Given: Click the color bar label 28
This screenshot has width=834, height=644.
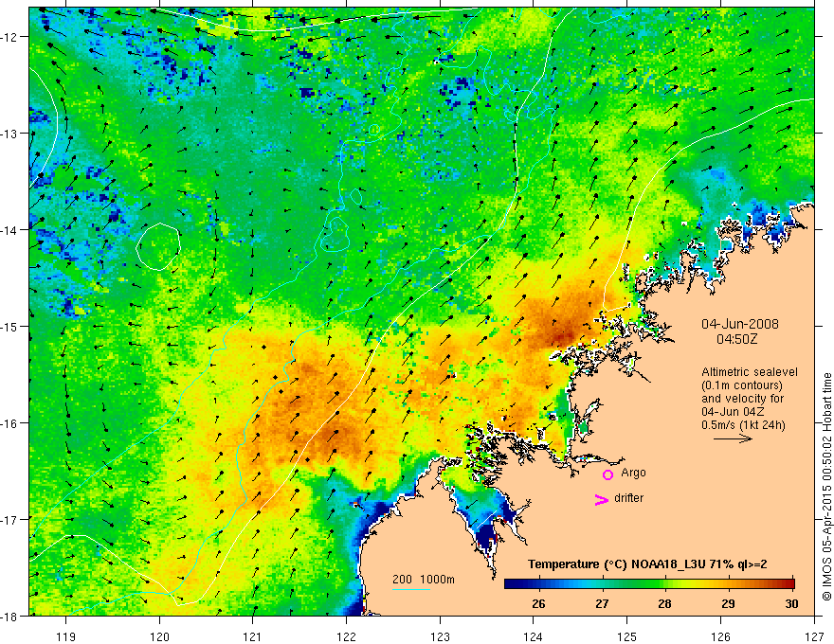Looking at the screenshot, I should pyautogui.click(x=664, y=603).
